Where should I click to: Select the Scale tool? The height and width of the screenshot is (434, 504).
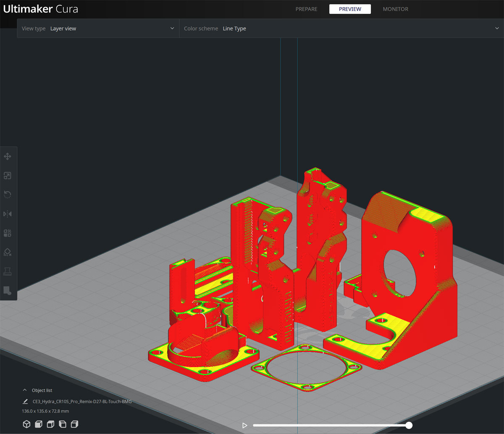7,176
